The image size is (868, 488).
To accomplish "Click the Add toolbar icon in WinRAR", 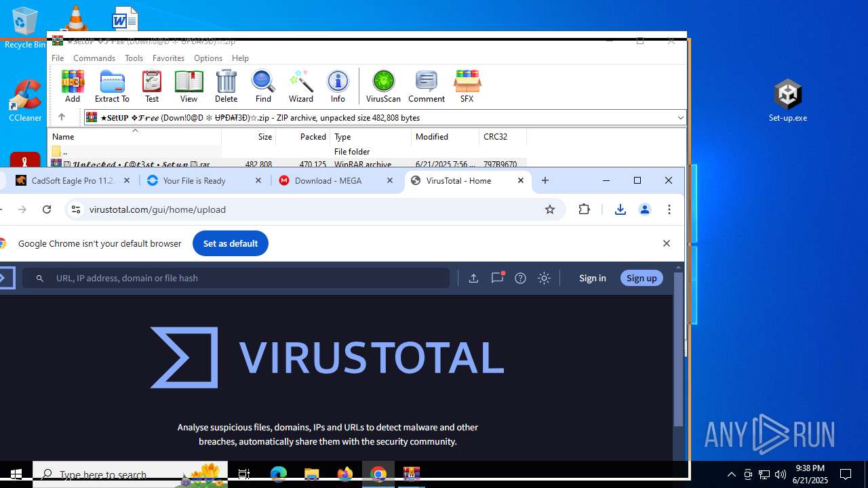I will [x=73, y=86].
